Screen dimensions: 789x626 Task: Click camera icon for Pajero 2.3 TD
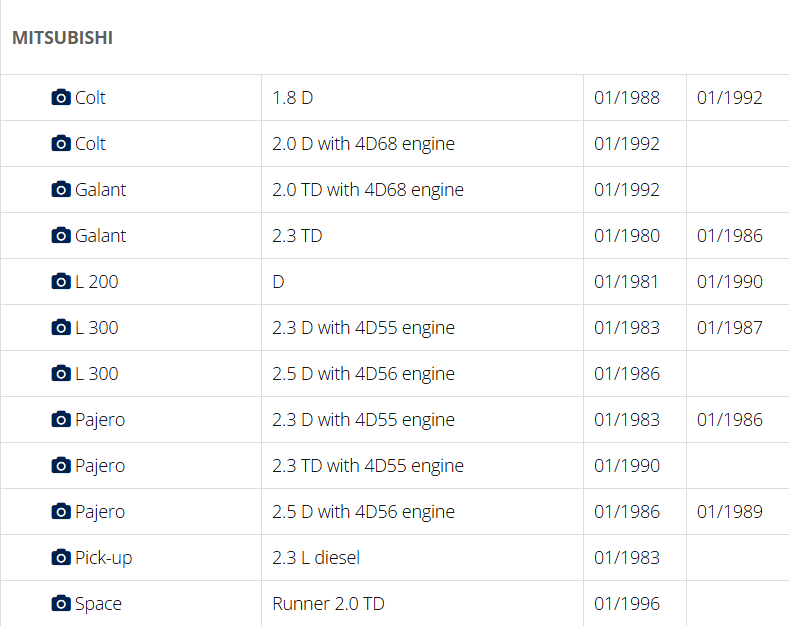click(x=61, y=466)
